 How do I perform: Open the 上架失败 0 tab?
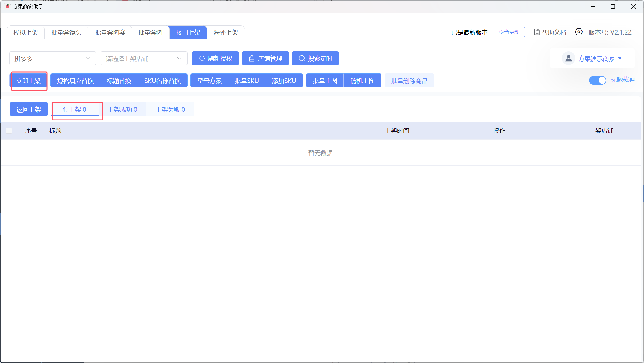170,109
